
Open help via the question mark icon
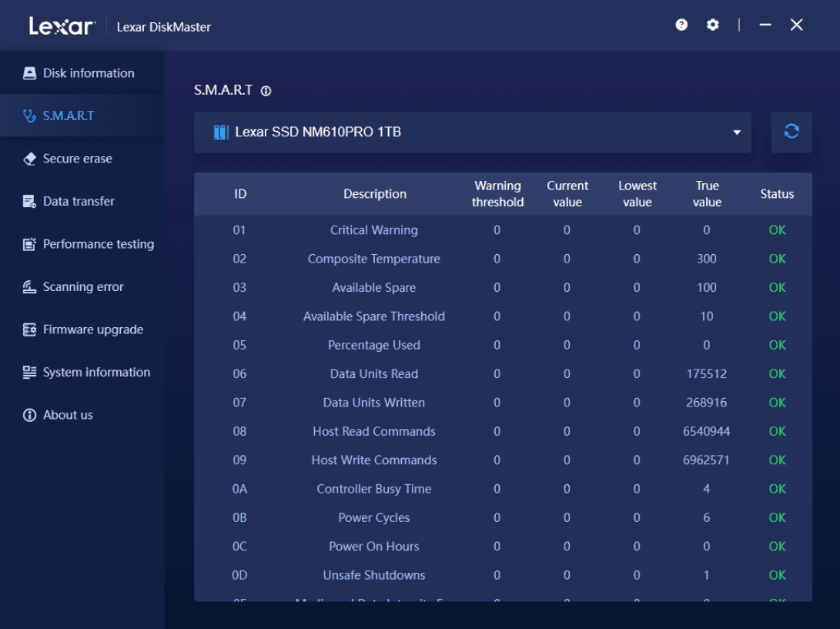click(x=681, y=25)
